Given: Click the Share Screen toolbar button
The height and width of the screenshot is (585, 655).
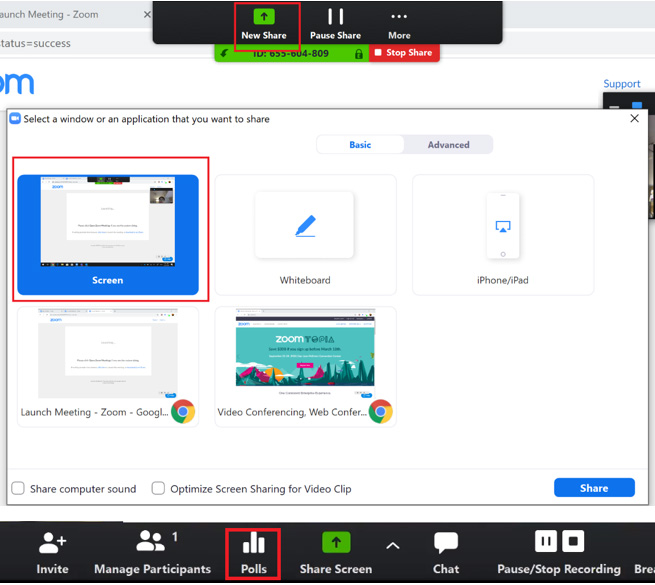Looking at the screenshot, I should click(336, 553).
